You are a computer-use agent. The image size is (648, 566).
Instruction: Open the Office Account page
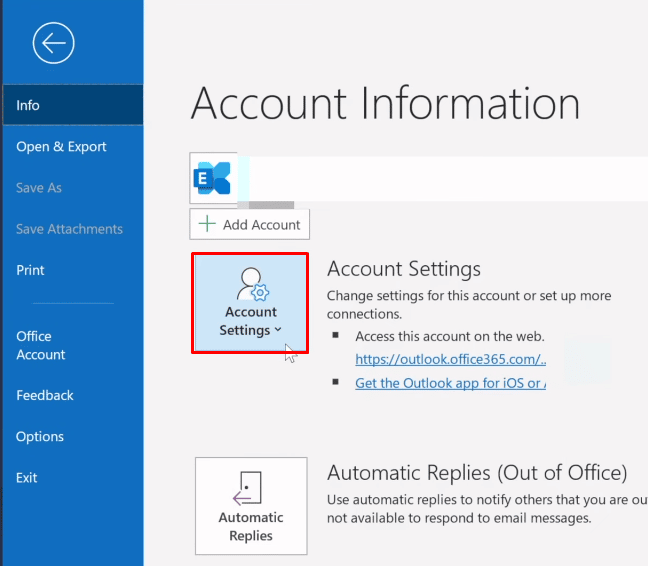[x=40, y=345]
